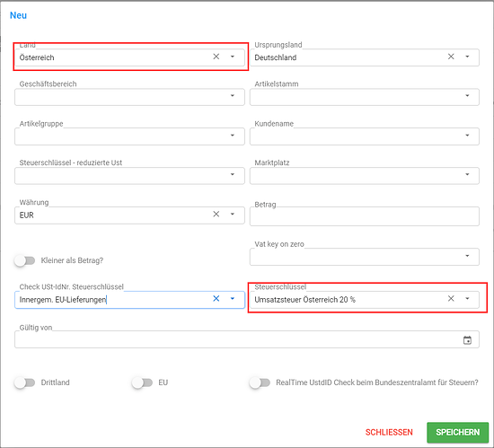Toggle RealTime UstdID Check switch
494x448 pixels.
(260, 382)
